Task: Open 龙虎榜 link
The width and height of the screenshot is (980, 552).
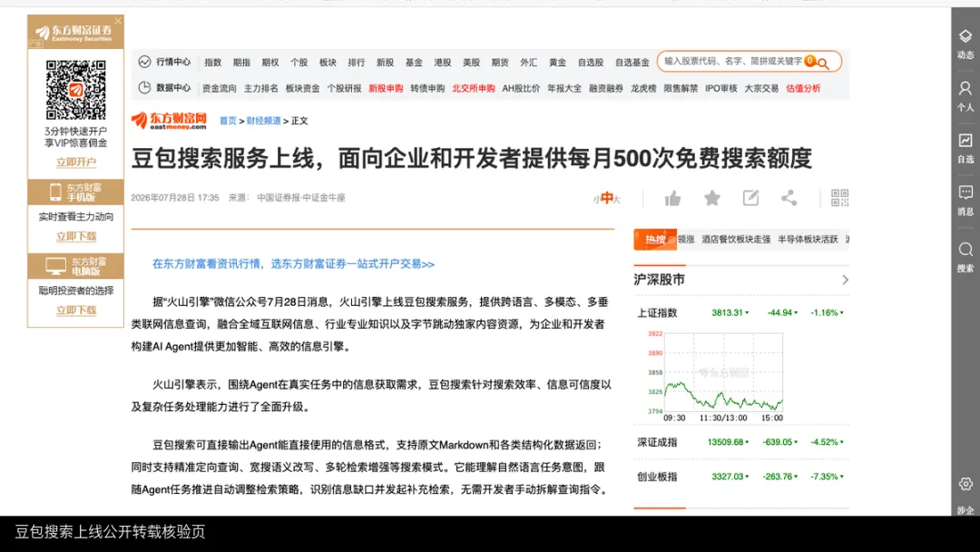Action: [643, 88]
